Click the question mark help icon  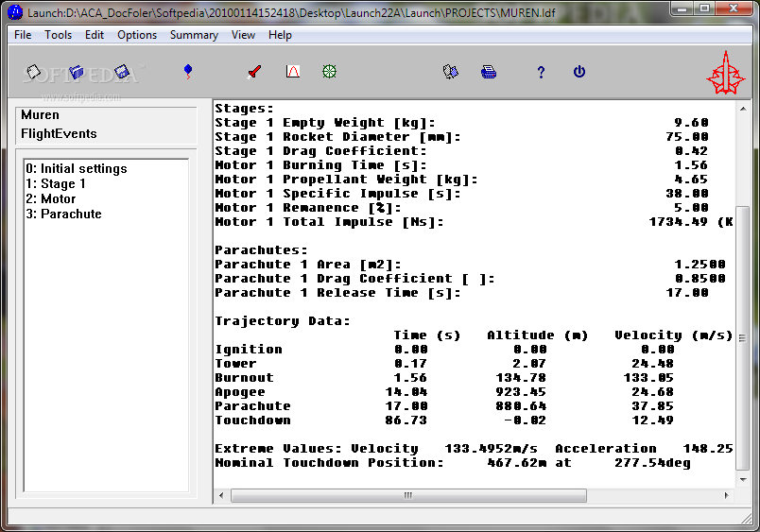(x=541, y=72)
